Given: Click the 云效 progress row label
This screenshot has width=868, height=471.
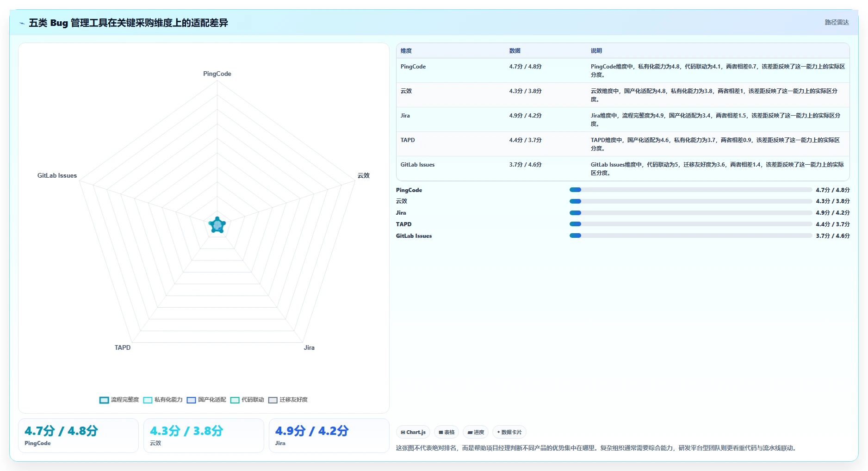Looking at the screenshot, I should coord(402,201).
